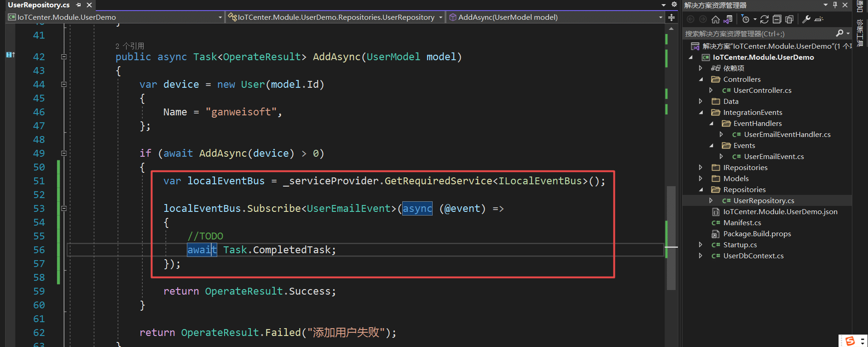Expand the IRepositories folder arrow

[701, 167]
